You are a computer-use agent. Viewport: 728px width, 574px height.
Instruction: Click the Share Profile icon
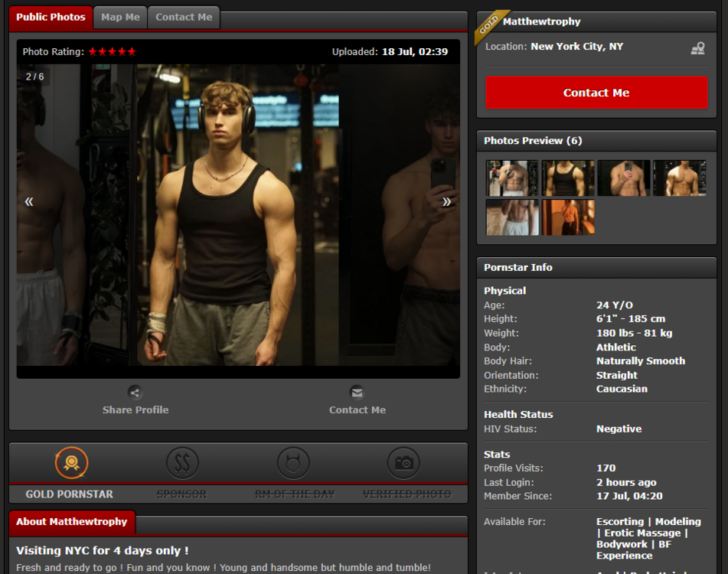coord(135,393)
